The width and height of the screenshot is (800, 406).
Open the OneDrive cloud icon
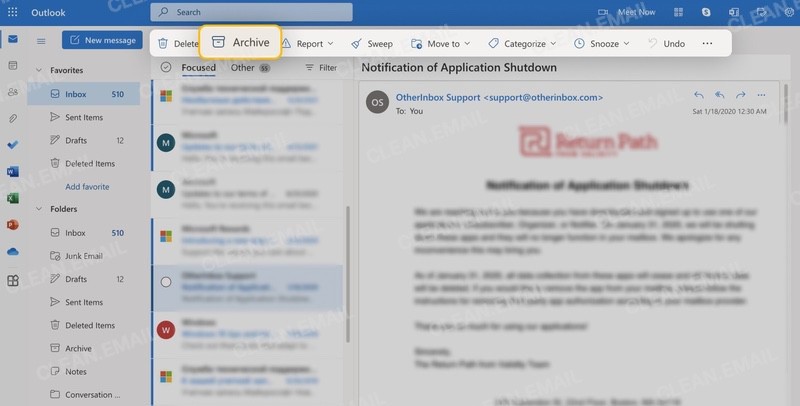click(13, 252)
